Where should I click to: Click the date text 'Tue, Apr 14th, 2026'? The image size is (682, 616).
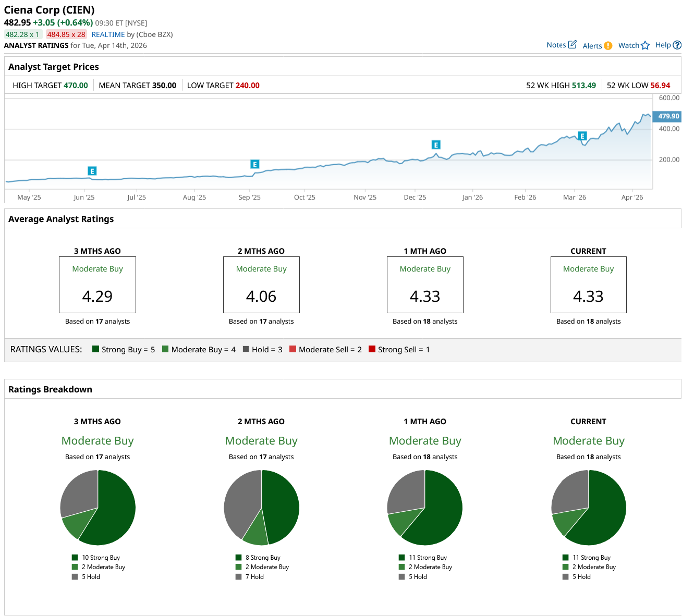115,45
